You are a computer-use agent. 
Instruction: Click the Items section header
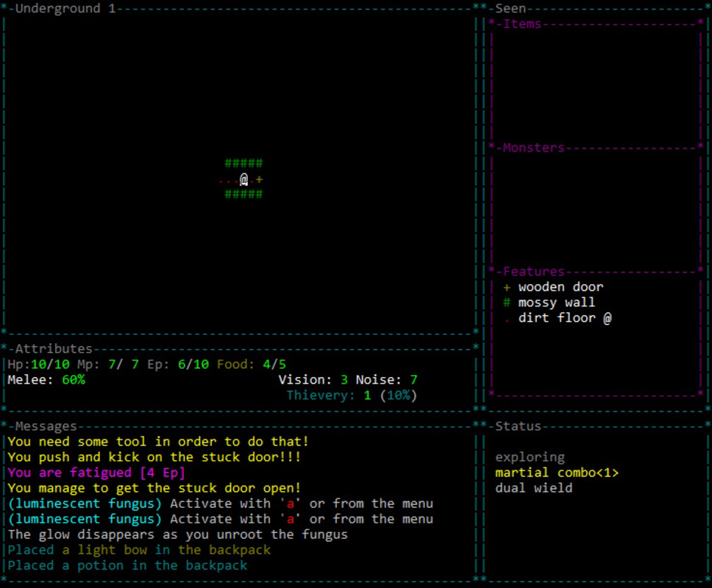click(x=521, y=24)
